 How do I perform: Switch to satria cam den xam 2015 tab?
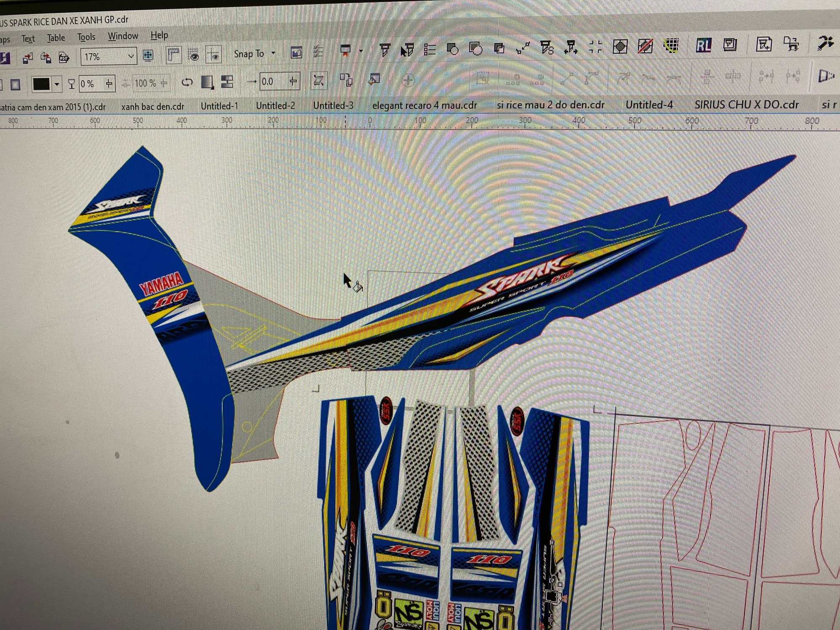(x=52, y=108)
